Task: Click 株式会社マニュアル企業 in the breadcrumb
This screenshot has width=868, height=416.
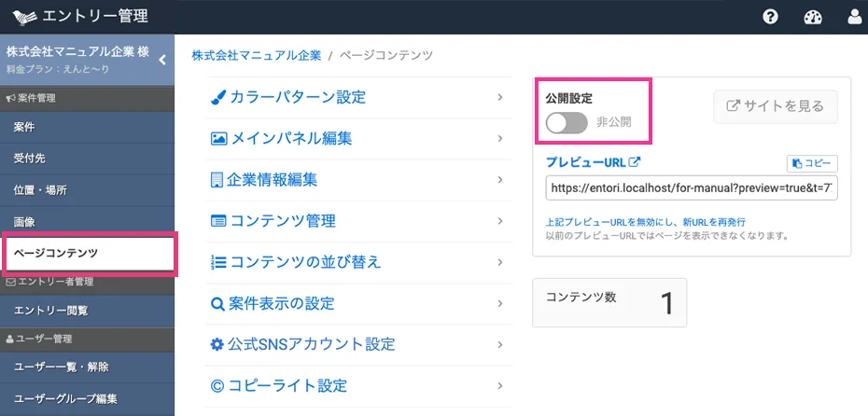Action: coord(257,55)
